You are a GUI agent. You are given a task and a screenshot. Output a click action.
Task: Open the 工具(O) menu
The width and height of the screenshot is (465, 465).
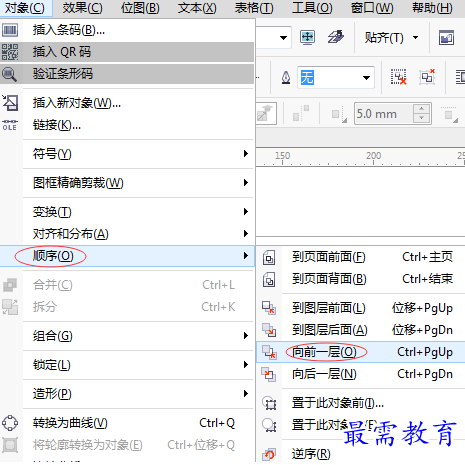coord(312,8)
